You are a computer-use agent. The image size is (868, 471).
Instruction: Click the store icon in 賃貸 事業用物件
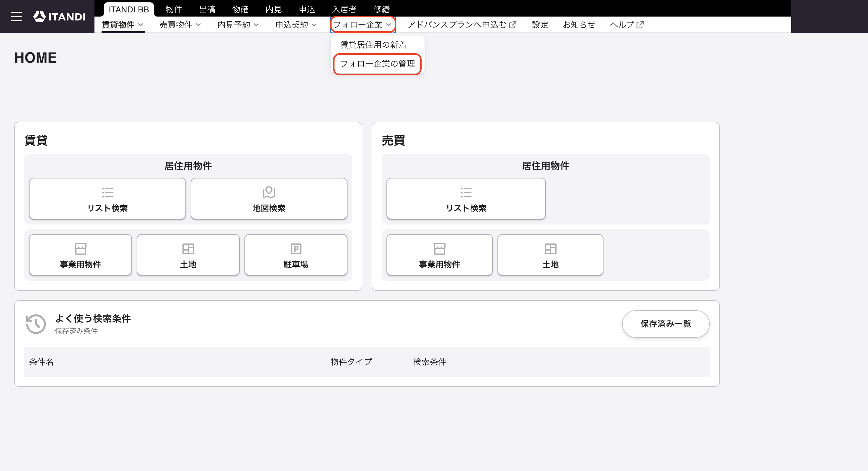click(x=81, y=249)
